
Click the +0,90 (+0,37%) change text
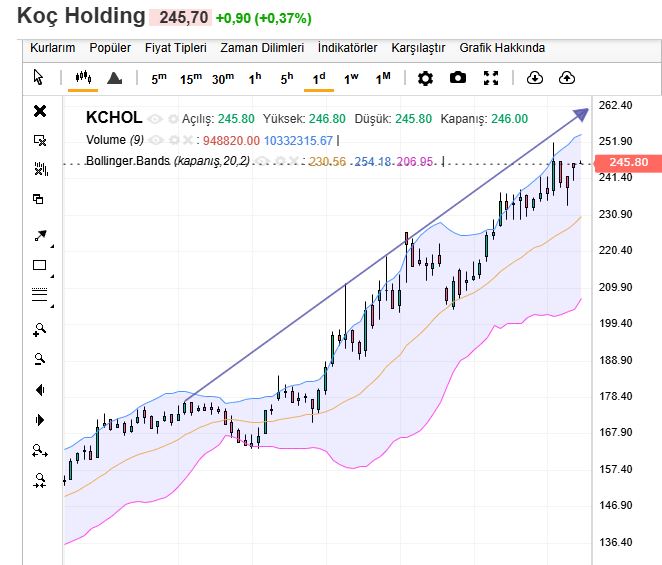tap(263, 18)
